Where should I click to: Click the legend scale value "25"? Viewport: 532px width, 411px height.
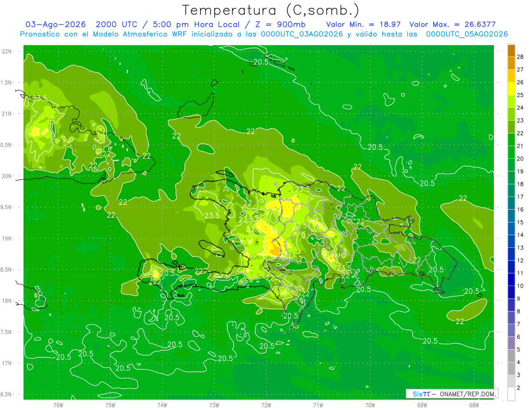tap(520, 95)
